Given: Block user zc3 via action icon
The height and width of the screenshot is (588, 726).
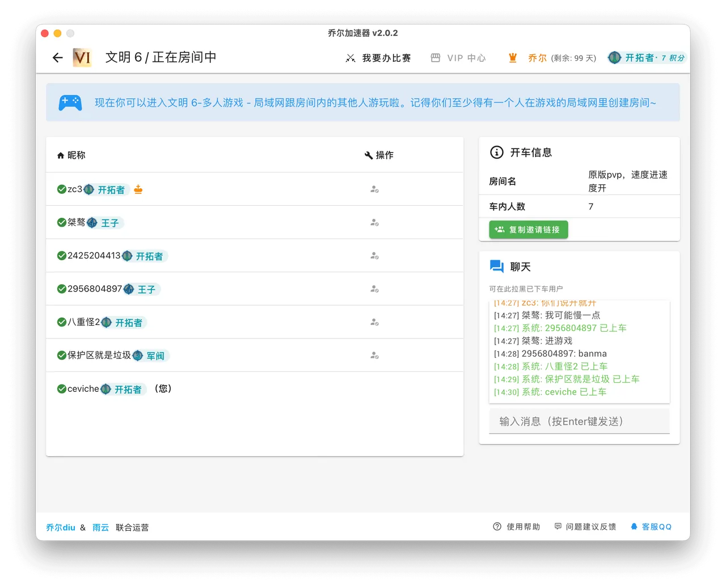Looking at the screenshot, I should coord(374,189).
